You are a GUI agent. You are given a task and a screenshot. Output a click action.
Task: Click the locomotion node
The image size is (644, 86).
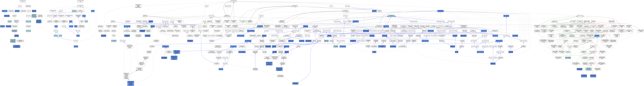point(207,6)
